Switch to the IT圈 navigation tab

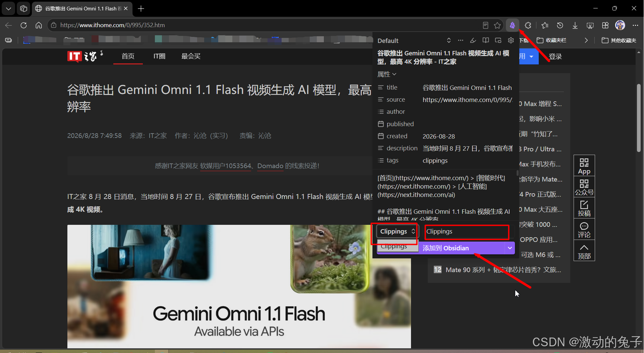[159, 56]
